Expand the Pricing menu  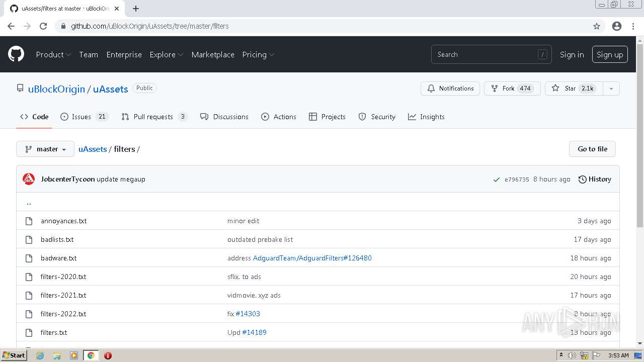(258, 54)
